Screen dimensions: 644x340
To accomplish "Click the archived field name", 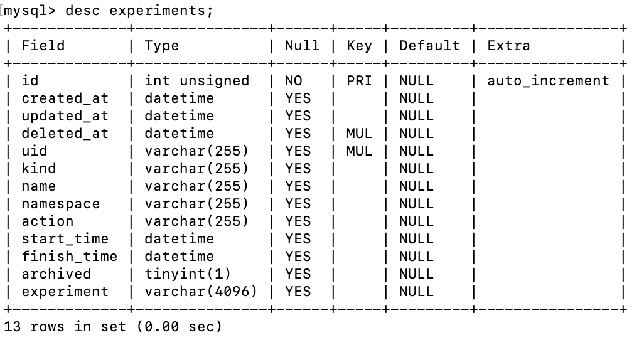I will click(x=56, y=274).
